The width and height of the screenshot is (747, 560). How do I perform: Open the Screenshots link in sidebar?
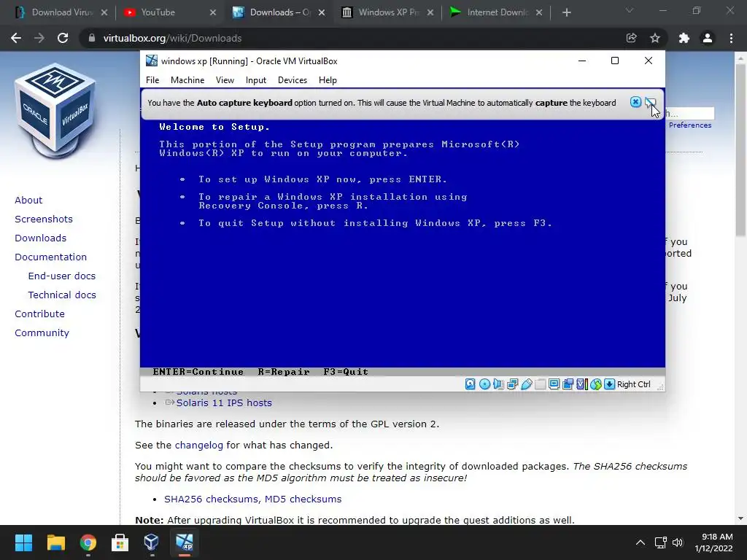click(44, 219)
